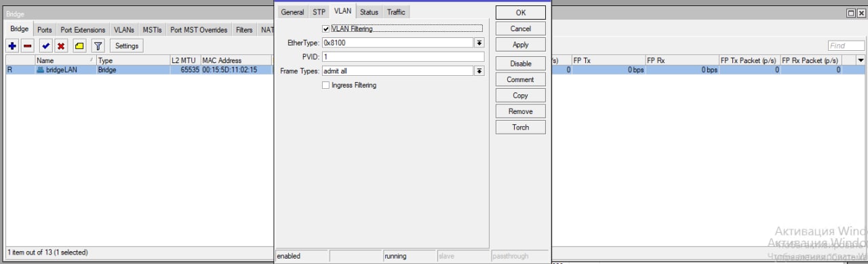Open the Traffic tab in dialog
Screen dimensions: 868x264
(x=396, y=12)
